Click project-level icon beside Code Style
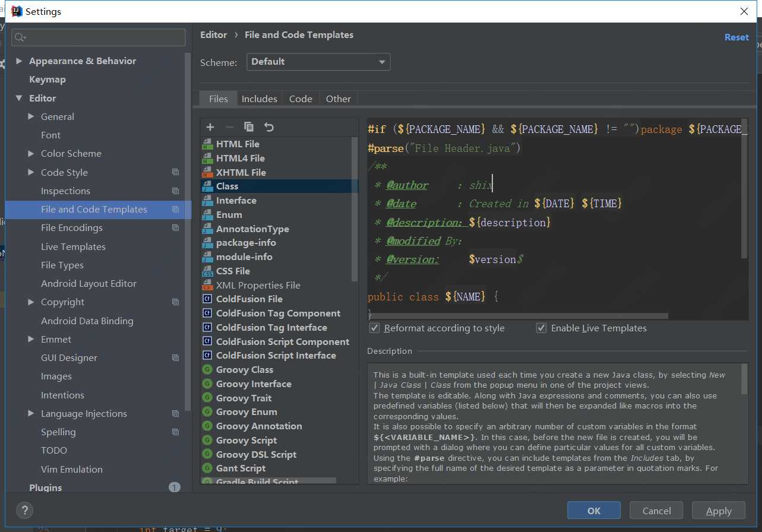762x532 pixels. pos(175,172)
